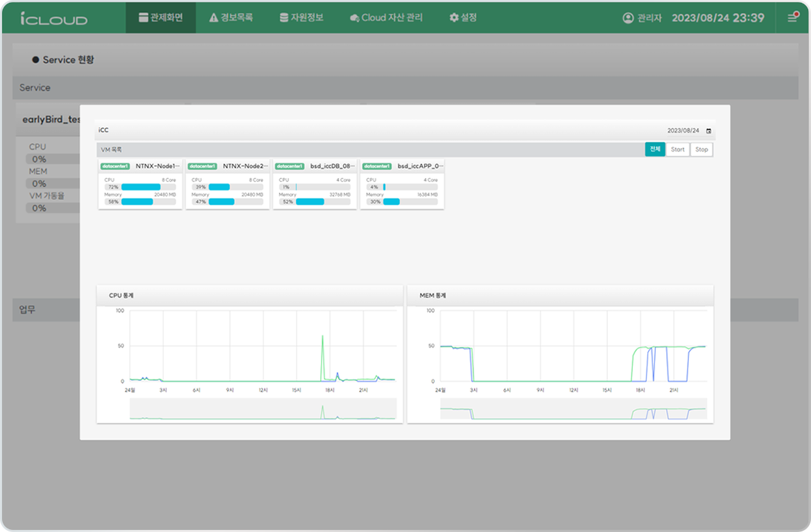The height and width of the screenshot is (532, 811).
Task: Click the 관리자 user profile icon
Action: point(628,18)
